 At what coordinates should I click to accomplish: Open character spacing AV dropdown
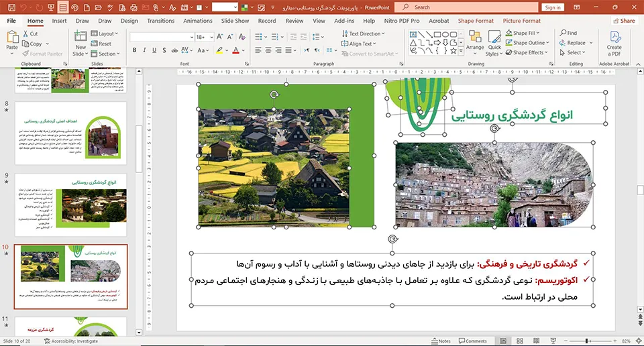click(x=187, y=50)
